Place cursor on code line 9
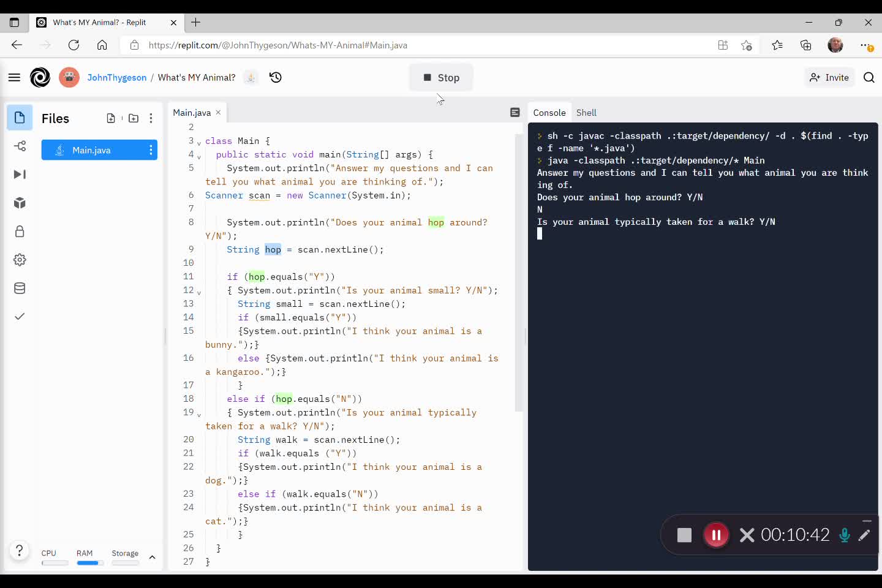The image size is (882, 588). point(305,249)
